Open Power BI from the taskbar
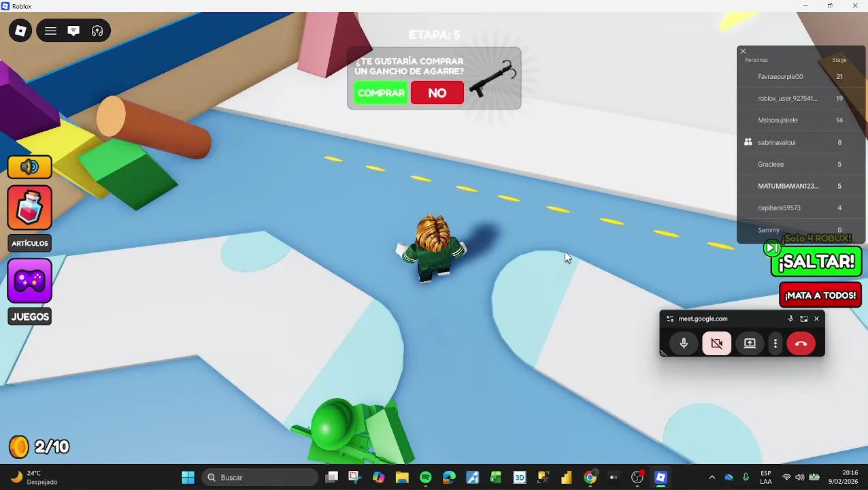868x490 pixels. (x=567, y=477)
